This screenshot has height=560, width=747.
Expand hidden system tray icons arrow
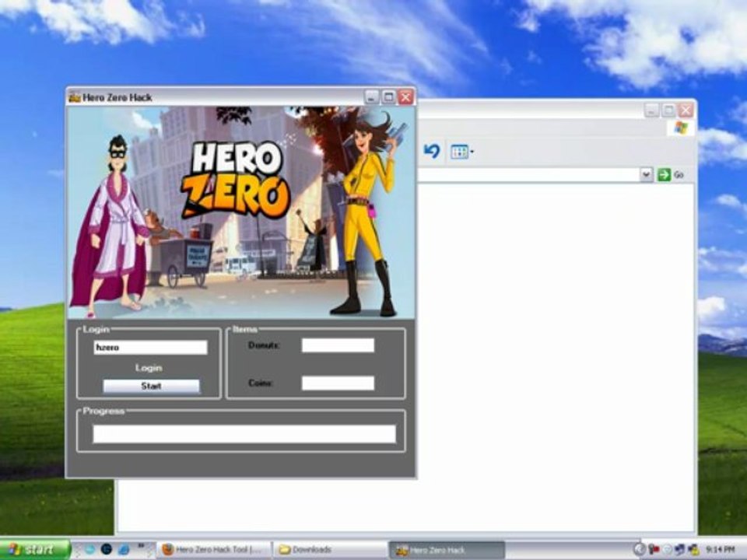pyautogui.click(x=640, y=550)
